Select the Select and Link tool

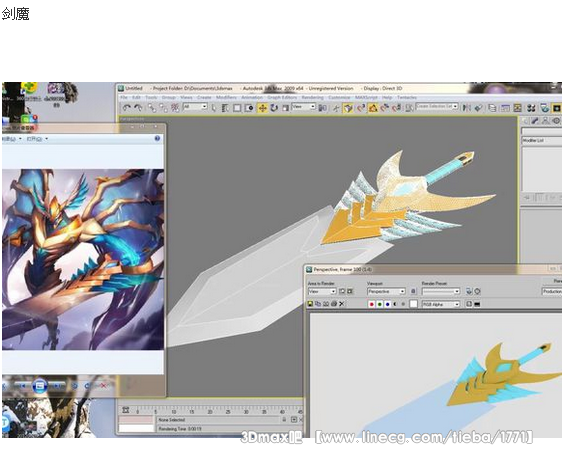[x=152, y=107]
